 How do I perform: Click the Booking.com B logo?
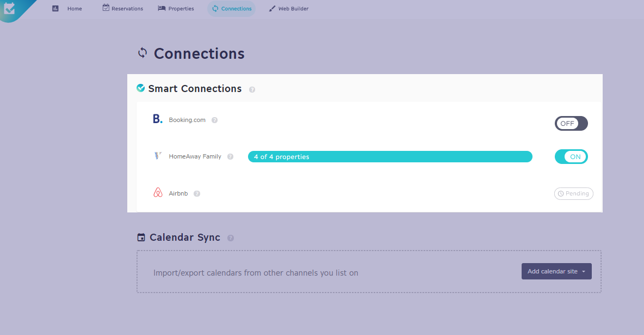click(x=158, y=119)
